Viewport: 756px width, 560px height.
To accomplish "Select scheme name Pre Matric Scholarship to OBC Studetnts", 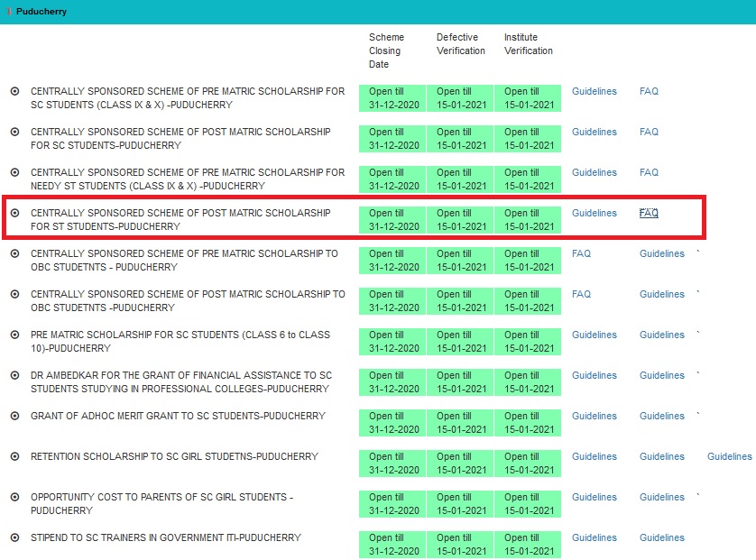I will click(x=184, y=260).
